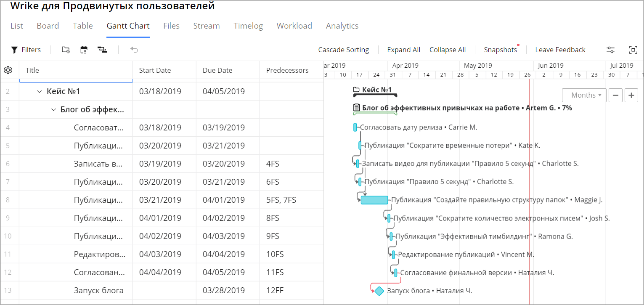Click the calendar alert icon in toolbar

coord(84,50)
